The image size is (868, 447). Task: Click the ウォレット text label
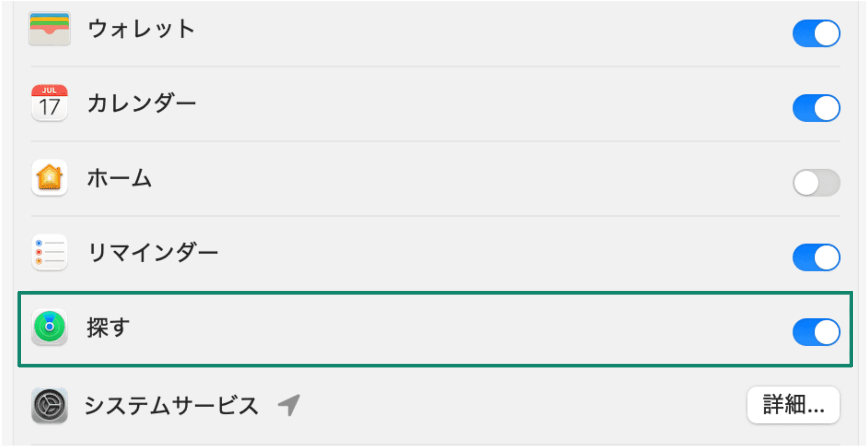click(x=141, y=29)
